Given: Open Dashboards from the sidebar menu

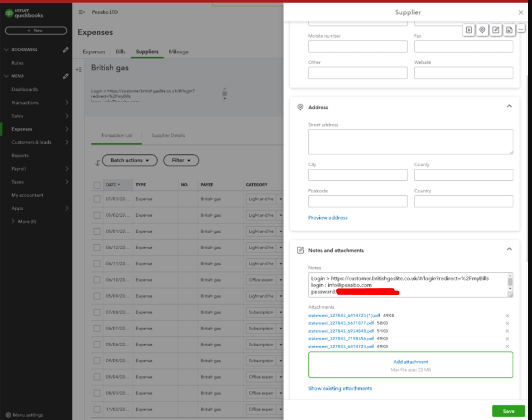Looking at the screenshot, I should 24,89.
